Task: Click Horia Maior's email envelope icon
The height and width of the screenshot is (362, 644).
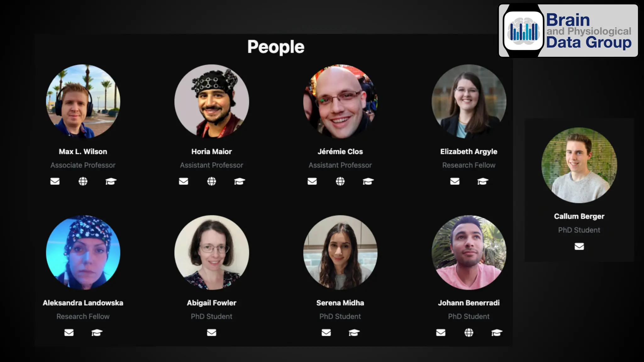Action: pyautogui.click(x=183, y=181)
